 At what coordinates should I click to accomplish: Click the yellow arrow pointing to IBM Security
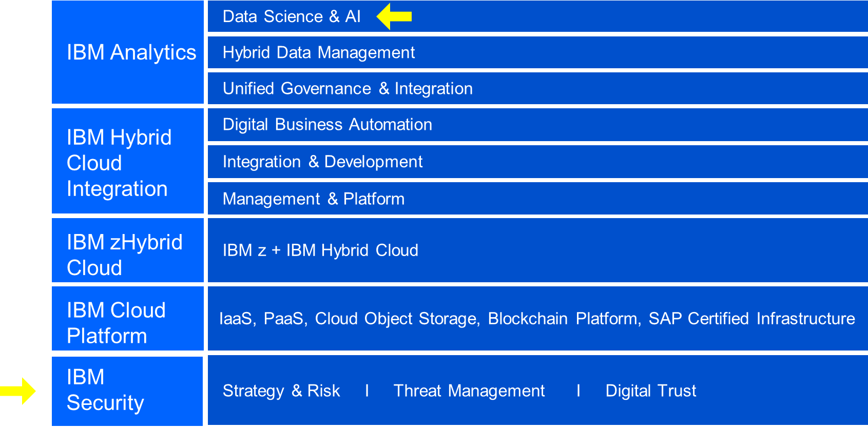coord(17,391)
